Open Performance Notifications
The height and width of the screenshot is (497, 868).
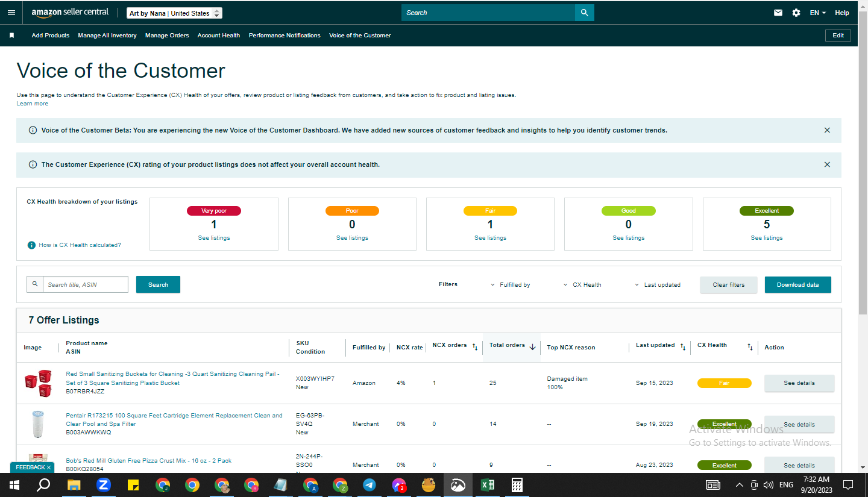click(285, 36)
